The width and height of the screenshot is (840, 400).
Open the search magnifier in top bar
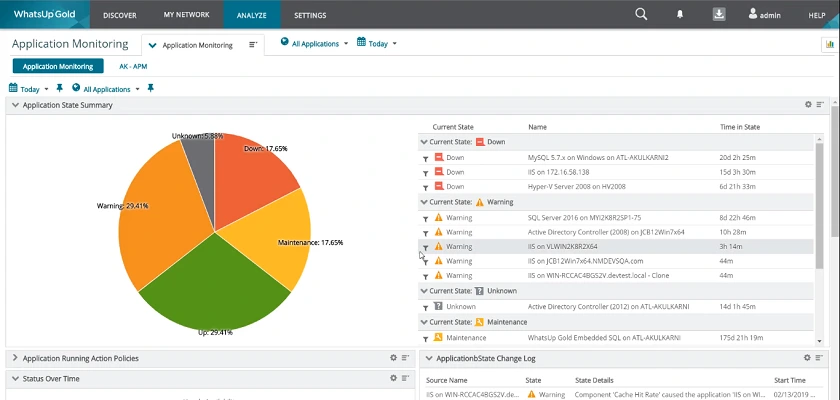641,14
